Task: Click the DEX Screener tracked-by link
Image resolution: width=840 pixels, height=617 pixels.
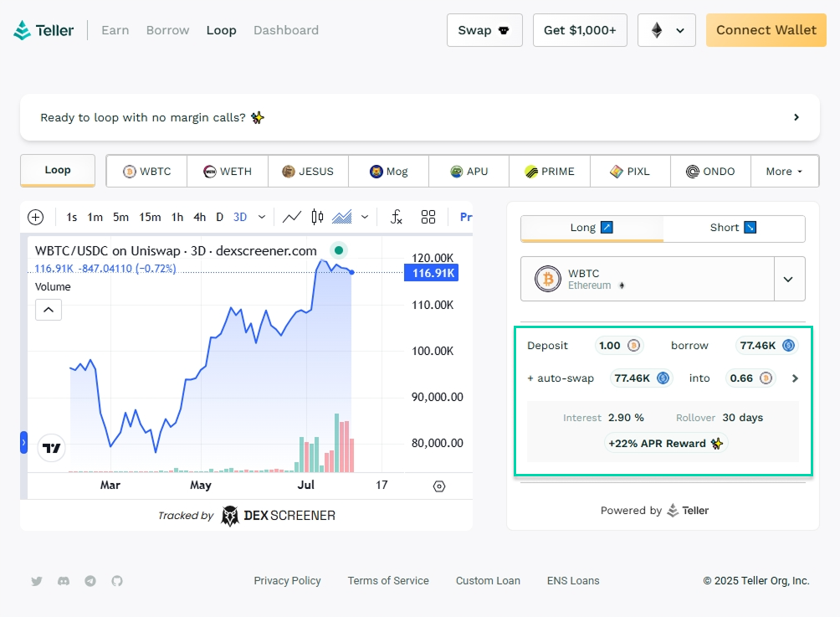Action: 247,516
